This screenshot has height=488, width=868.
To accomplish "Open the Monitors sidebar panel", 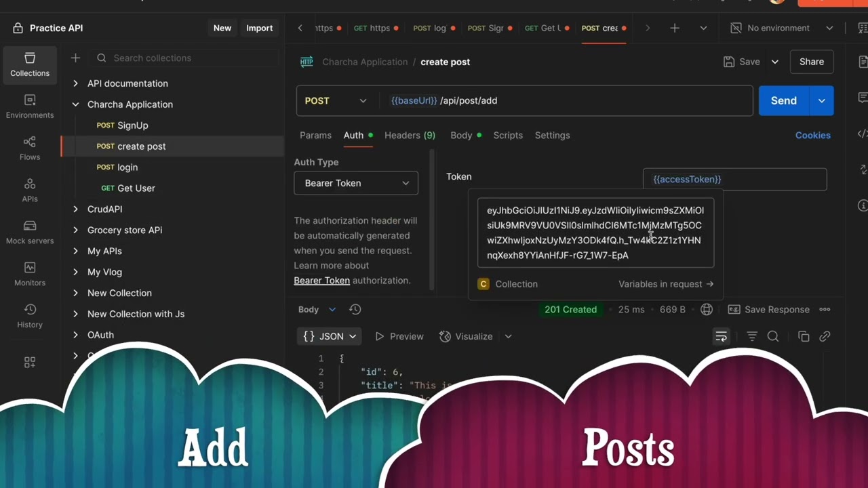I will [30, 274].
